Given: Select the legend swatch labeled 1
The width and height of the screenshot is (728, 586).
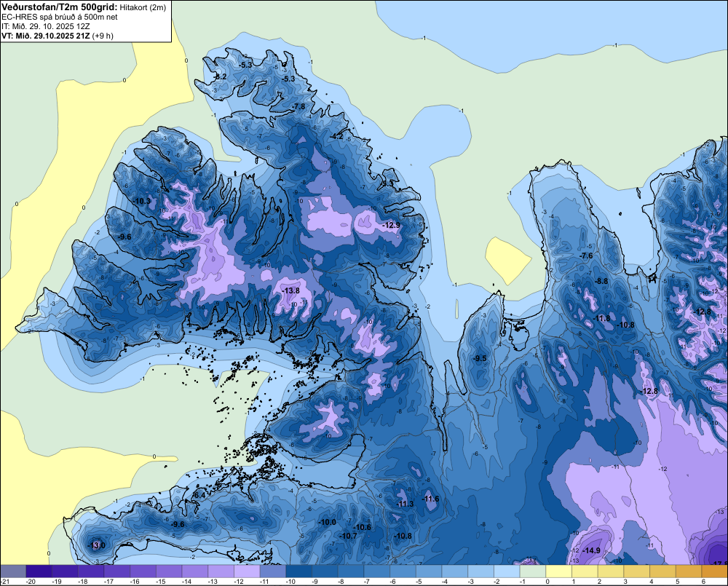Looking at the screenshot, I should point(585,571).
